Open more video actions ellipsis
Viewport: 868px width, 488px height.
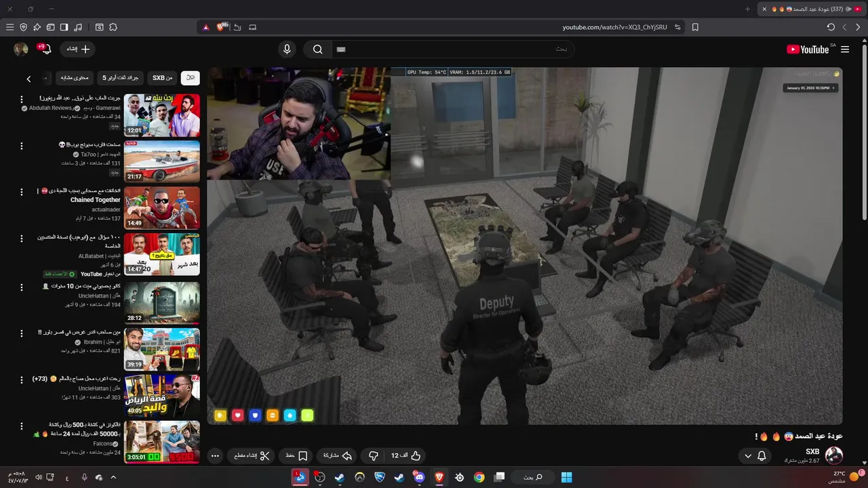point(215,455)
